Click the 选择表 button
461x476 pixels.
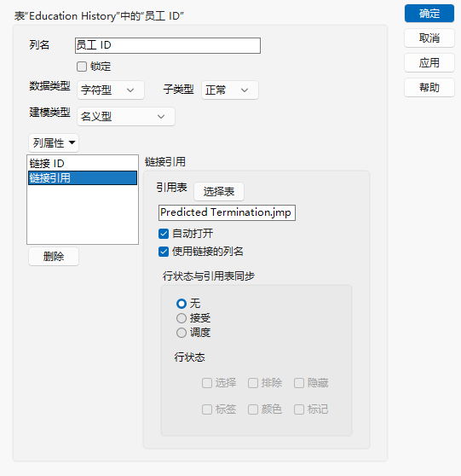pyautogui.click(x=219, y=192)
